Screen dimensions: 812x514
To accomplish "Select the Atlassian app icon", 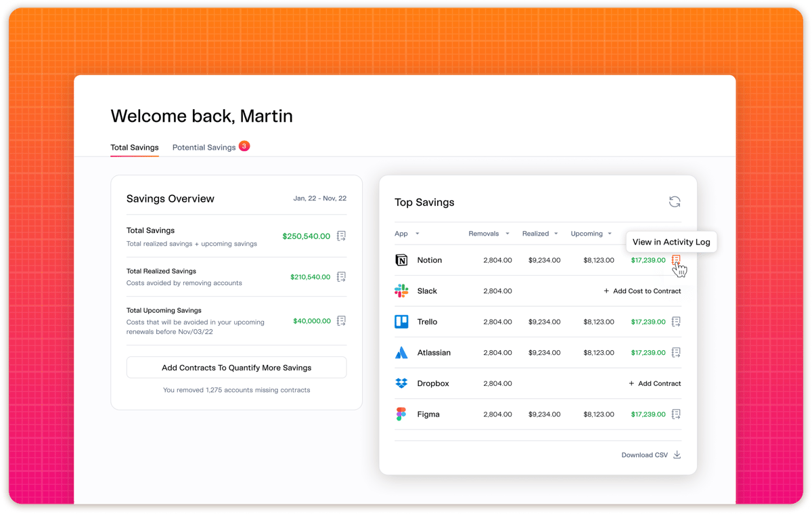I will pyautogui.click(x=402, y=353).
